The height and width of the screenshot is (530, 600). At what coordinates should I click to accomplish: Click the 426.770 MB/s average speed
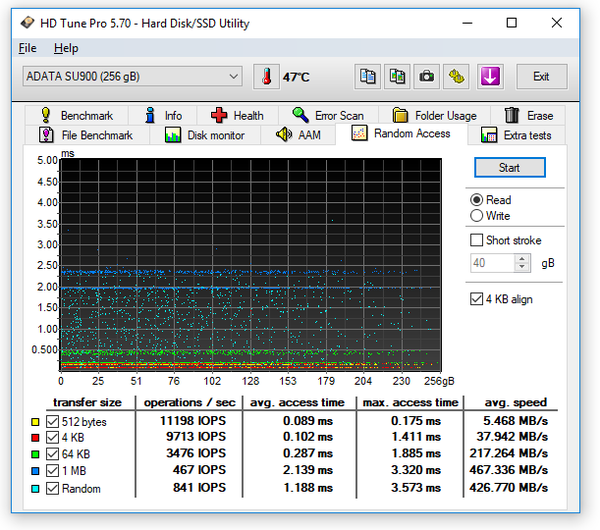click(x=509, y=488)
